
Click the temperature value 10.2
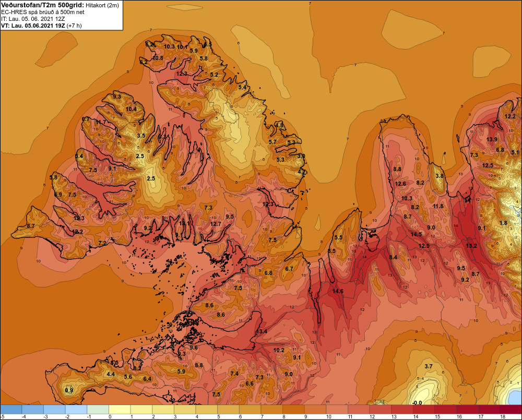click(279, 350)
